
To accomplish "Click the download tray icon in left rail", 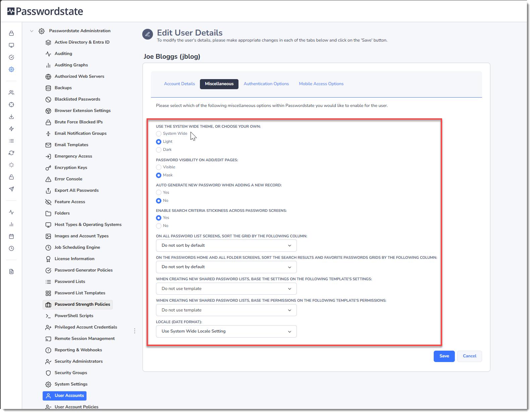I will [11, 117].
